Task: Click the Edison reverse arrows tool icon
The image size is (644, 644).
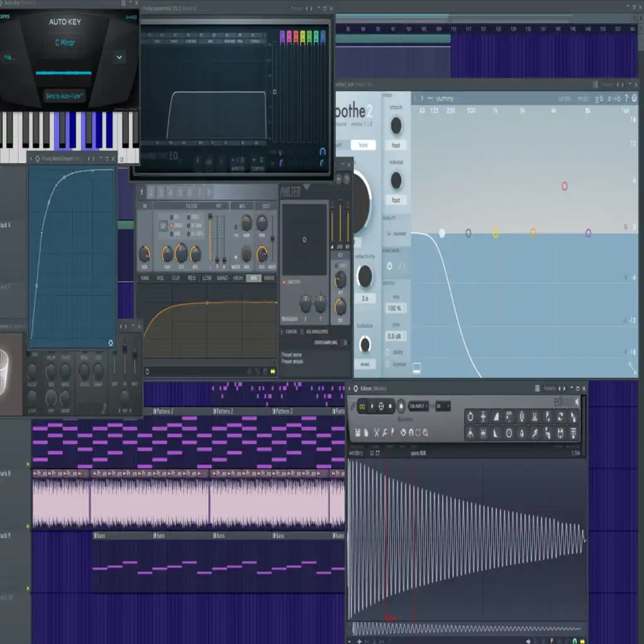Action: 560,417
